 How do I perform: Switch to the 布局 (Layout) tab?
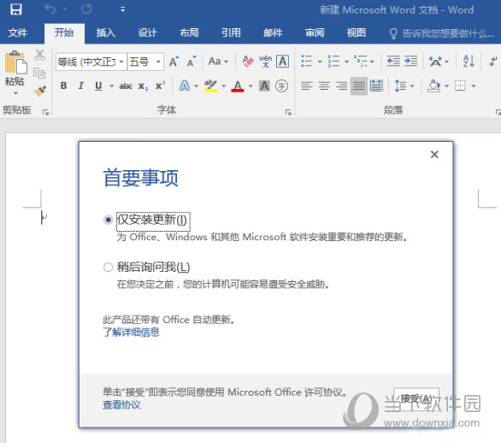(x=189, y=32)
